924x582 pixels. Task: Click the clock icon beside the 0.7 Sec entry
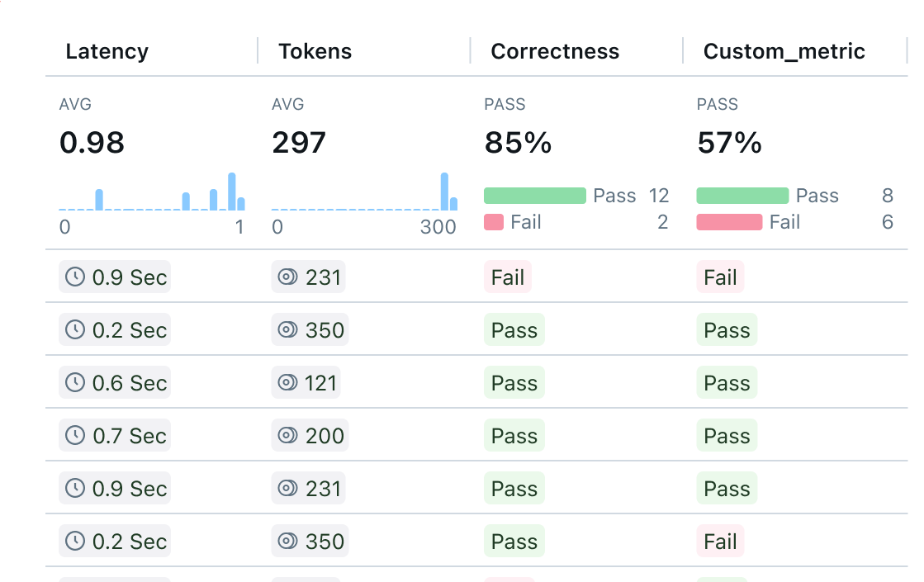point(74,435)
